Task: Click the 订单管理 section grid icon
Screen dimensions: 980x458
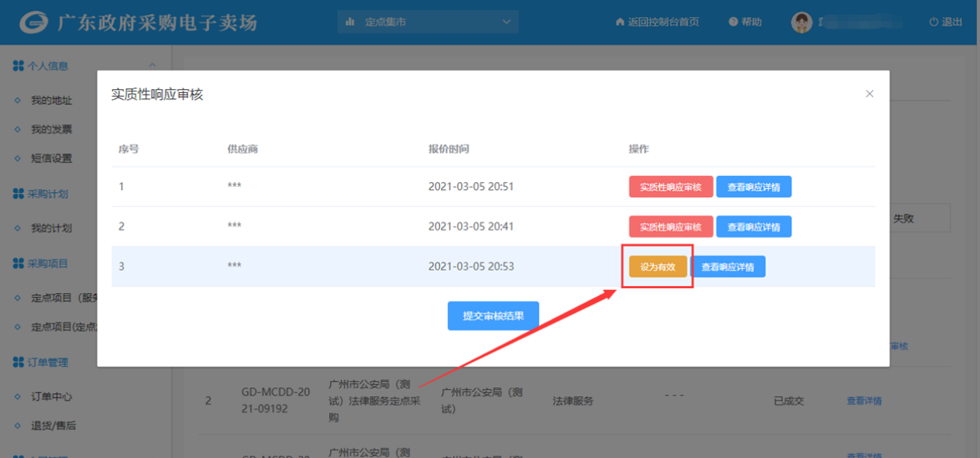Action: [19, 362]
